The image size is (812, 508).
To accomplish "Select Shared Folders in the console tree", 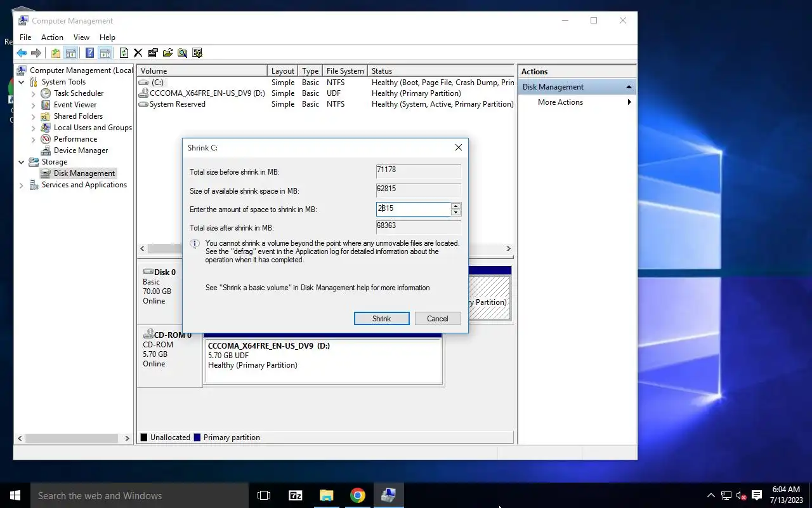I will click(x=78, y=116).
